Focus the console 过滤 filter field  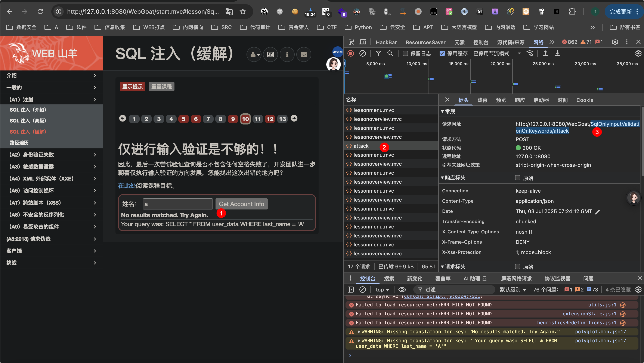(454, 290)
